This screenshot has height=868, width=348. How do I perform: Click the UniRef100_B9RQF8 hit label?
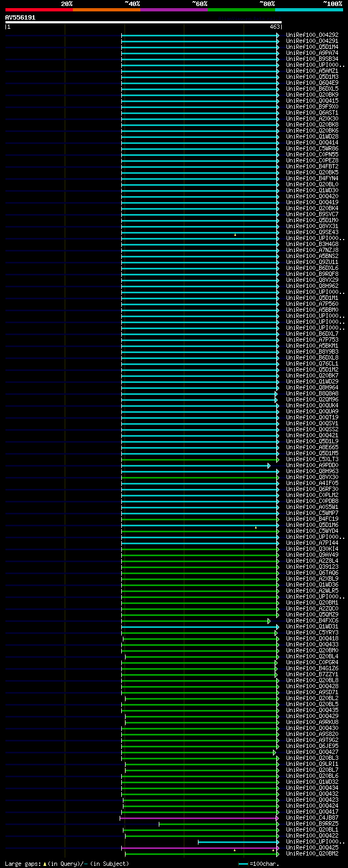click(312, 274)
